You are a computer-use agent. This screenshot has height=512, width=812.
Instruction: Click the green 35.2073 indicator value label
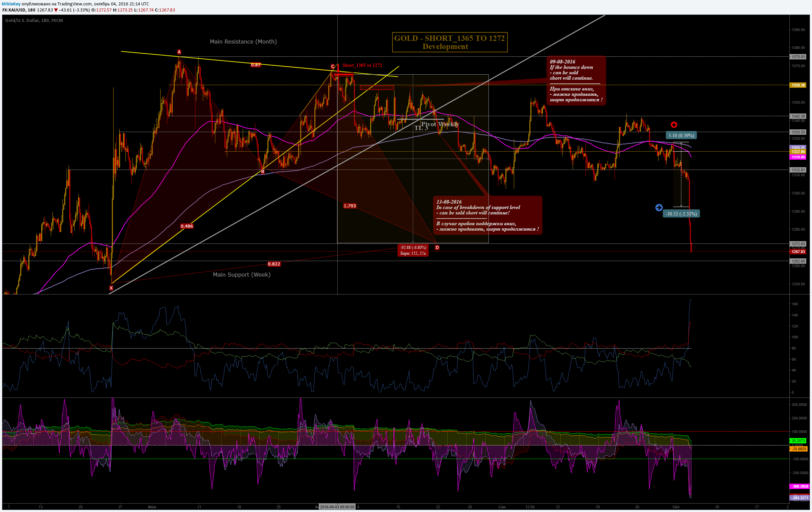click(798, 441)
